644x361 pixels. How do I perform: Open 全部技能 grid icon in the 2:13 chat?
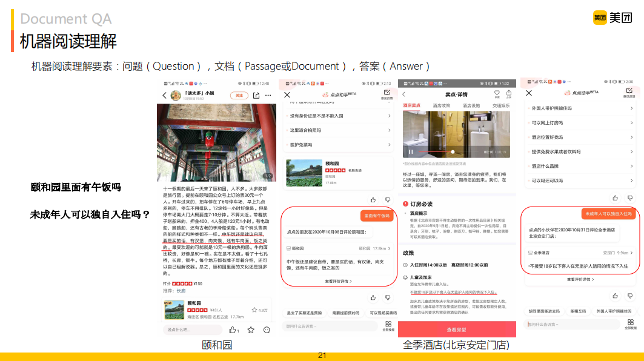pos(388,326)
